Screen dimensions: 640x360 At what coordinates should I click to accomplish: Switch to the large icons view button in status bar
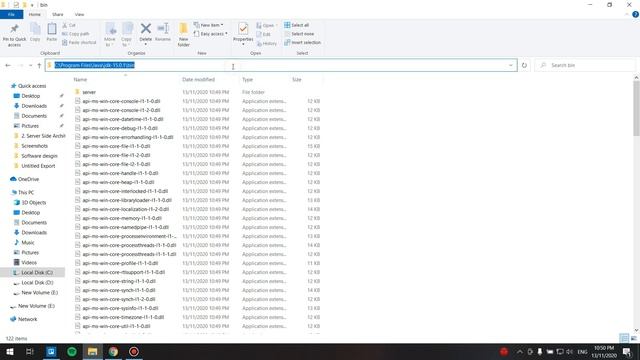pos(633,338)
